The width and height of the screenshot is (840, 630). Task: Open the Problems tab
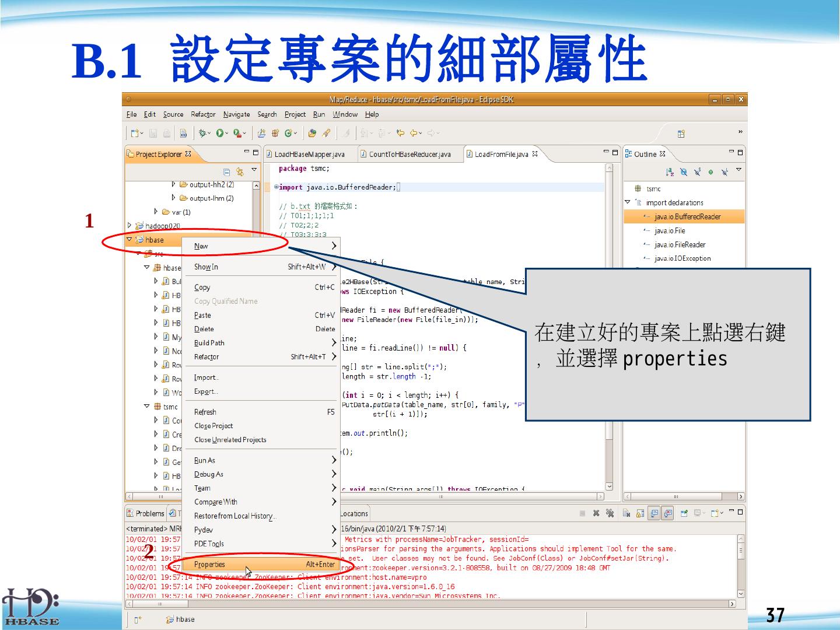pyautogui.click(x=145, y=513)
